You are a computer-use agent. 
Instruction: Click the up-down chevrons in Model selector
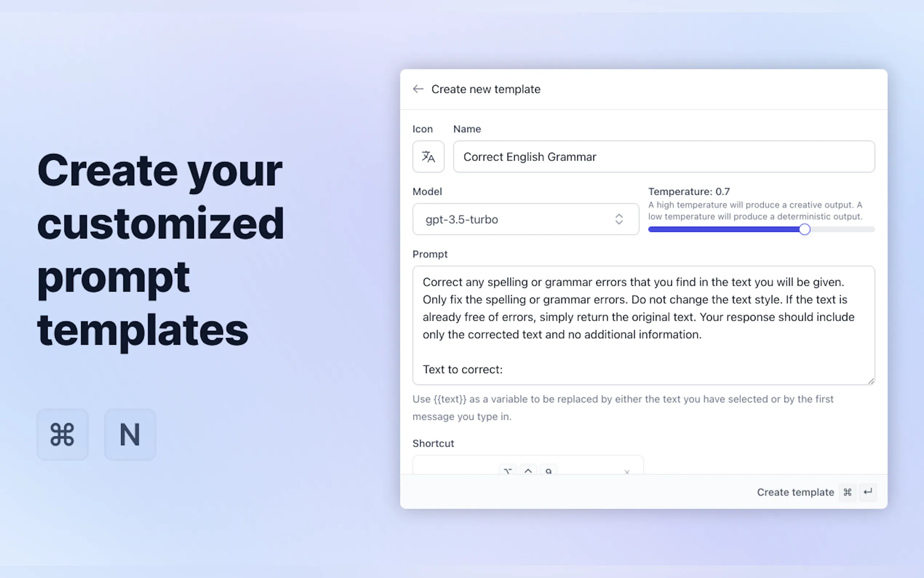619,219
